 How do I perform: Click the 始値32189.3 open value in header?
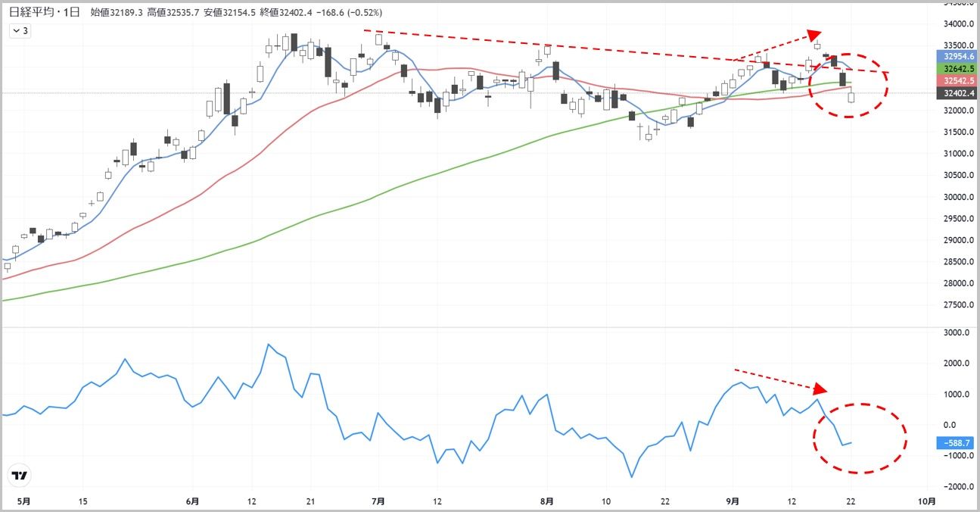[x=115, y=13]
